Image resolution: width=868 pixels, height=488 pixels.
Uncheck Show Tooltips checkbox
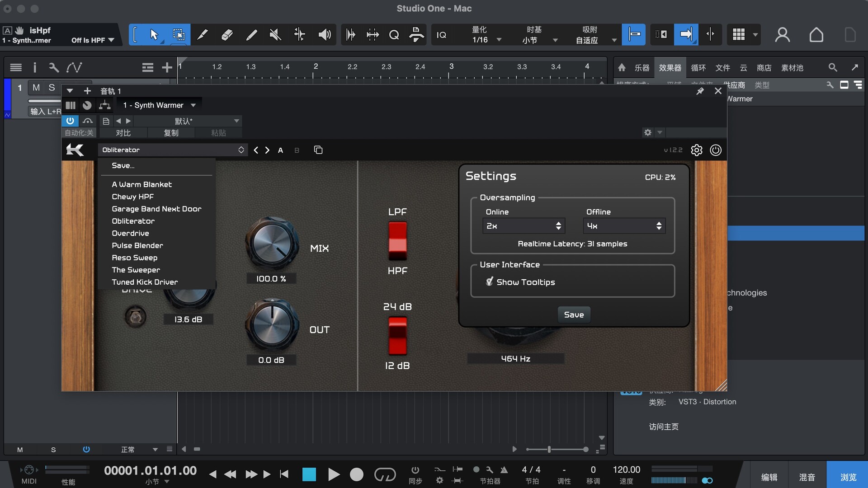490,282
